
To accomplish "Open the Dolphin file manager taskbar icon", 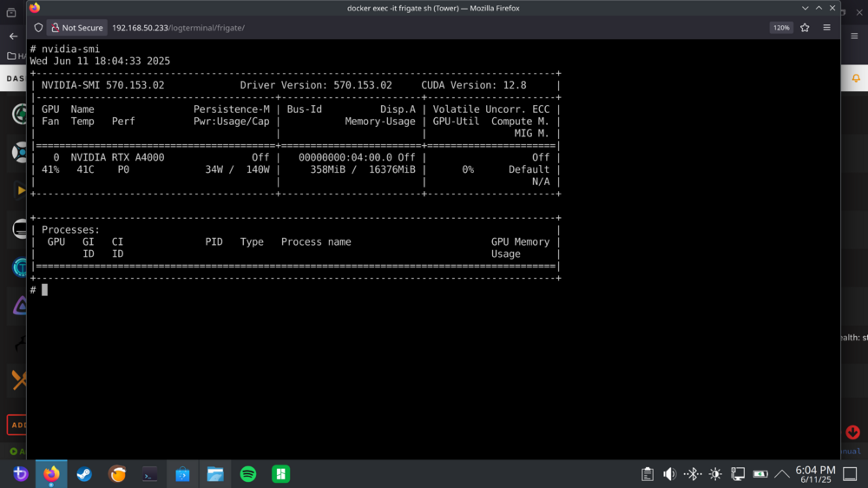I will 214,473.
